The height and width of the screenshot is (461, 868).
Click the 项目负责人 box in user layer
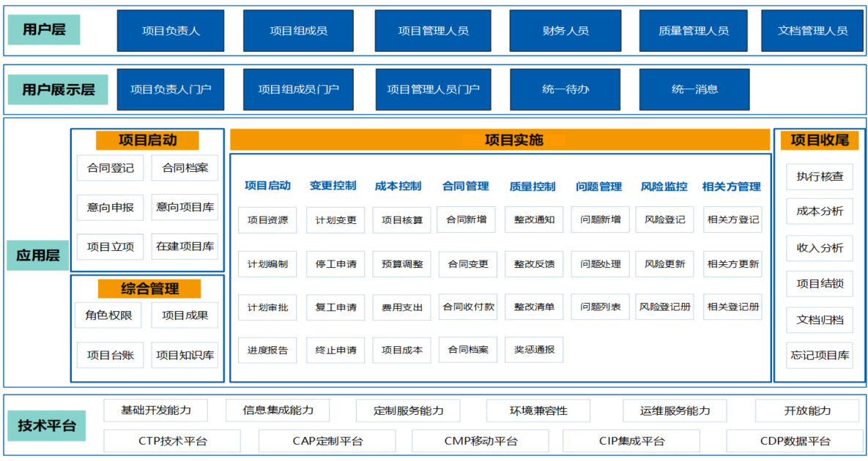click(x=171, y=31)
